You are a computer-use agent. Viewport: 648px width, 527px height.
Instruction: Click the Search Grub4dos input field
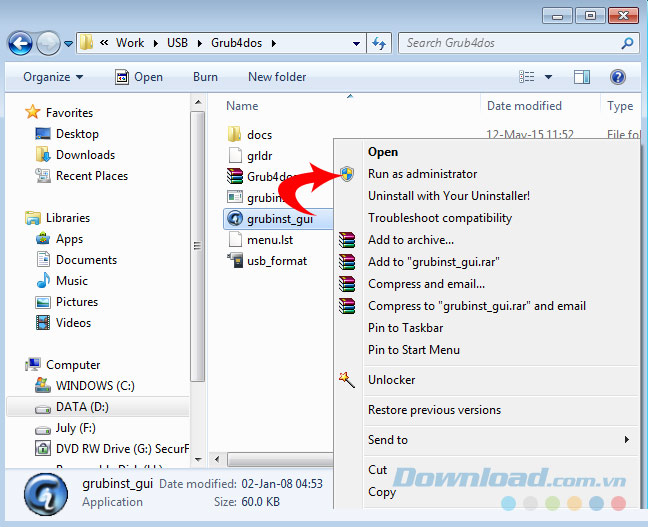(510, 43)
